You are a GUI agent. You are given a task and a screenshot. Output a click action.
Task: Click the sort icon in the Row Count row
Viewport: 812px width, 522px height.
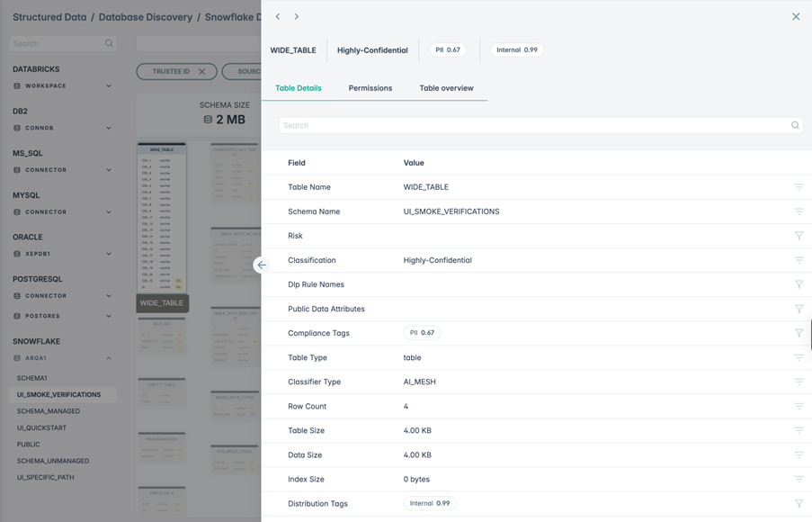pyautogui.click(x=799, y=407)
